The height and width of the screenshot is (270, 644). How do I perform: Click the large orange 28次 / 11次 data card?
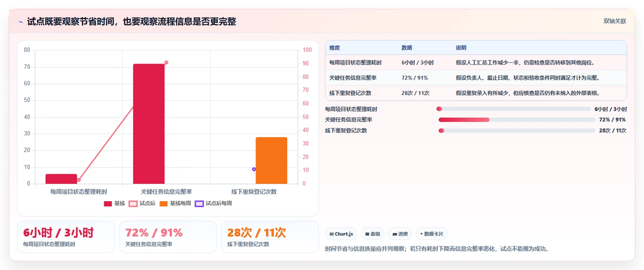(270, 237)
